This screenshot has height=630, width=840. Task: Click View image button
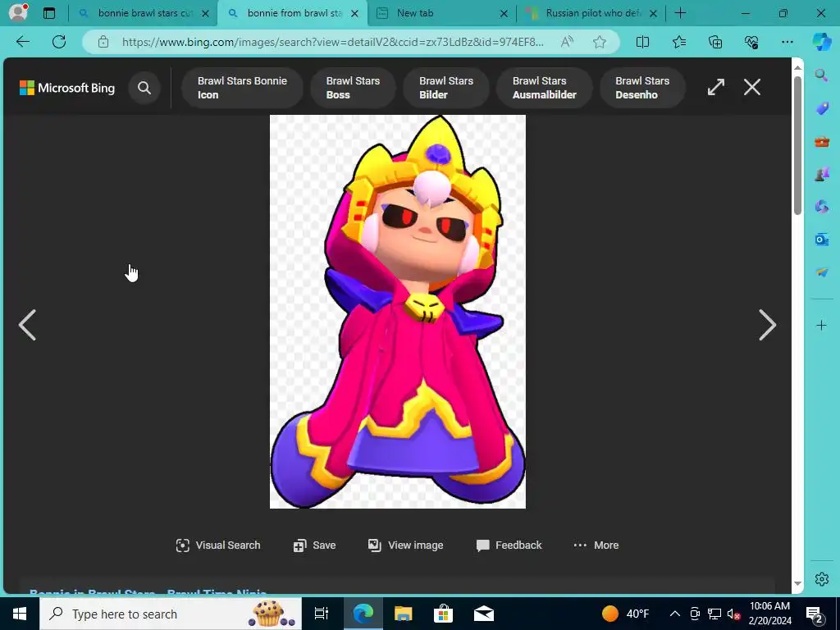[x=405, y=546]
